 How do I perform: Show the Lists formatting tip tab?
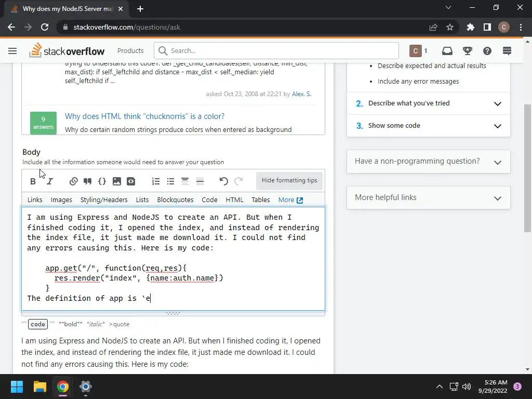142,200
